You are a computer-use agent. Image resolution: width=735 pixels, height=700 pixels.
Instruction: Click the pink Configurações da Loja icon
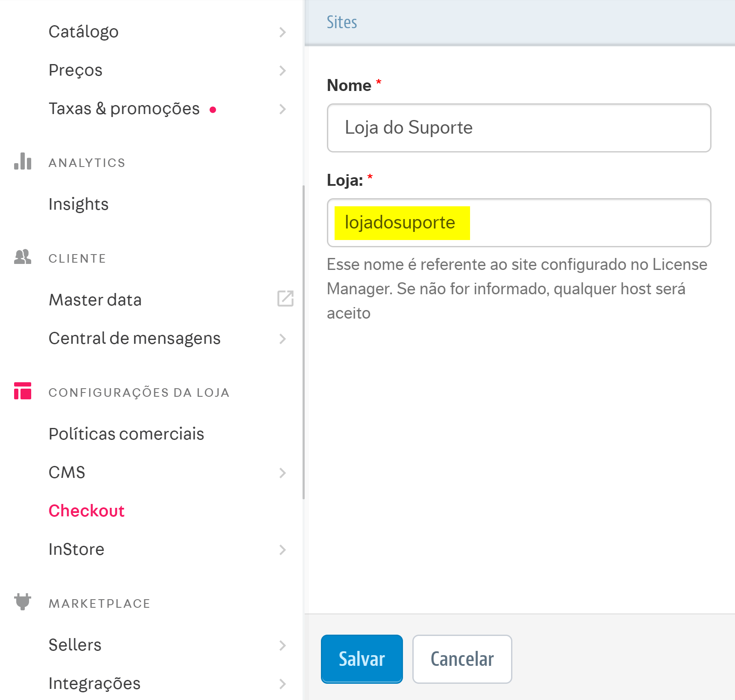[22, 392]
